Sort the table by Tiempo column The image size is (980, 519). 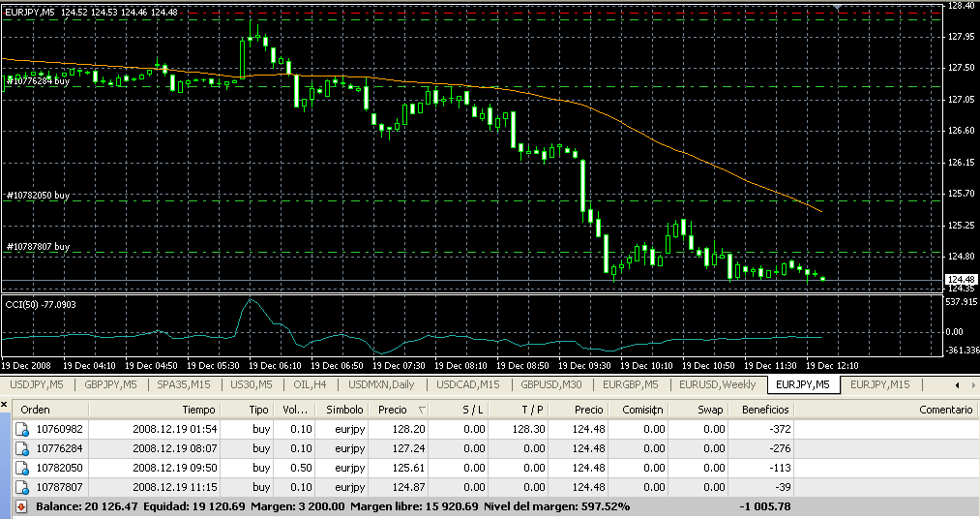click(197, 410)
